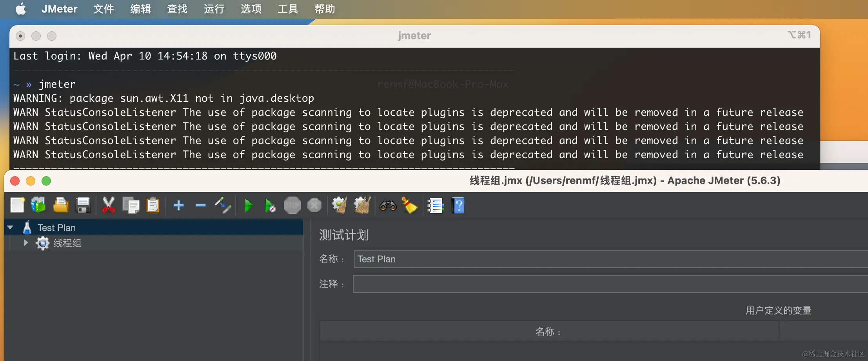
Task: Open the 工具 menu
Action: (x=288, y=9)
